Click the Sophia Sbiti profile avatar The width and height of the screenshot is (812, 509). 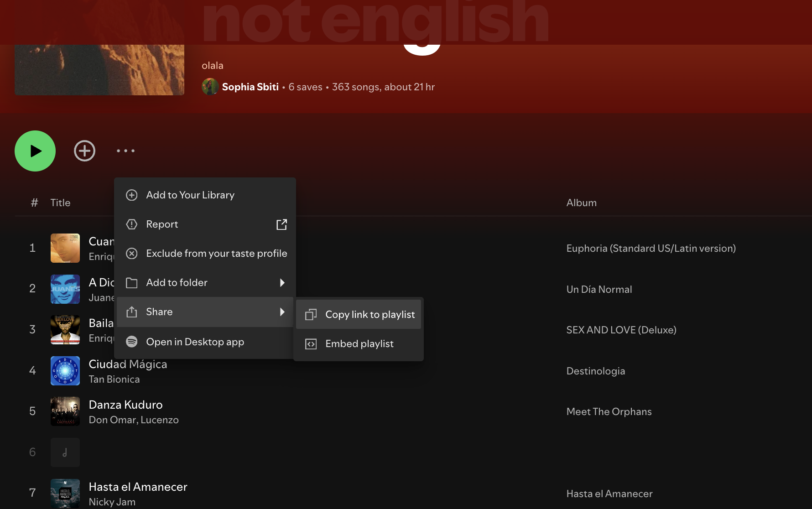pyautogui.click(x=210, y=87)
